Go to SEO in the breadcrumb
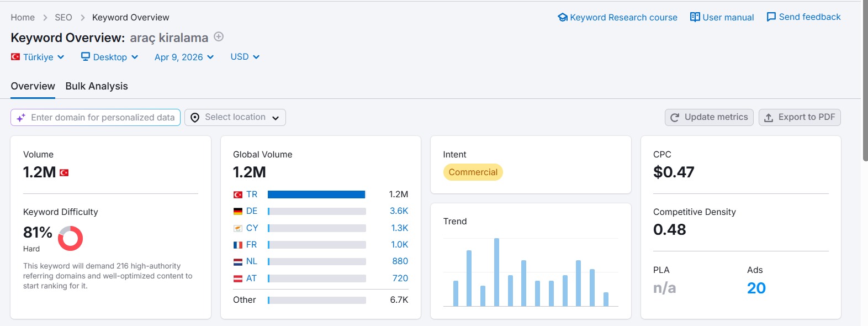This screenshot has width=868, height=326. click(63, 18)
